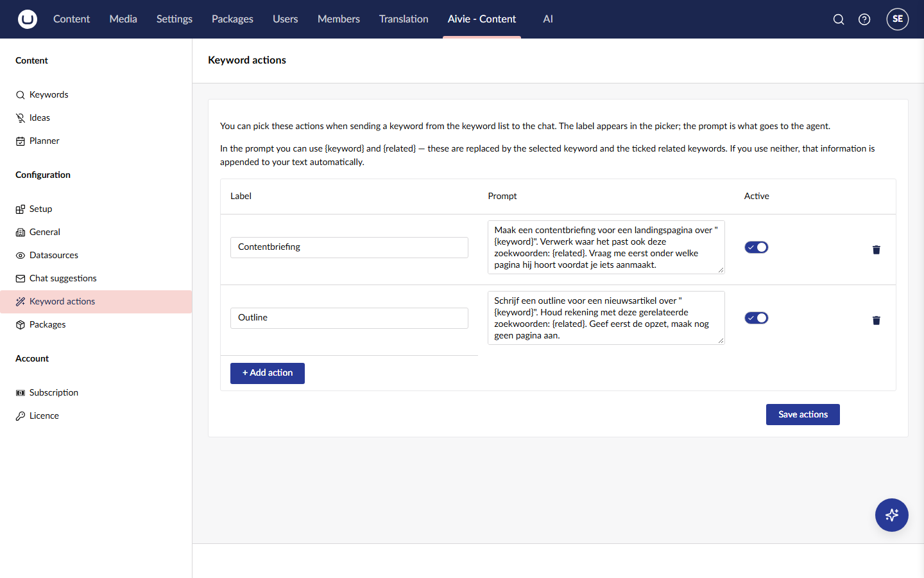
Task: Select the Aivie - Content tab
Action: (482, 19)
